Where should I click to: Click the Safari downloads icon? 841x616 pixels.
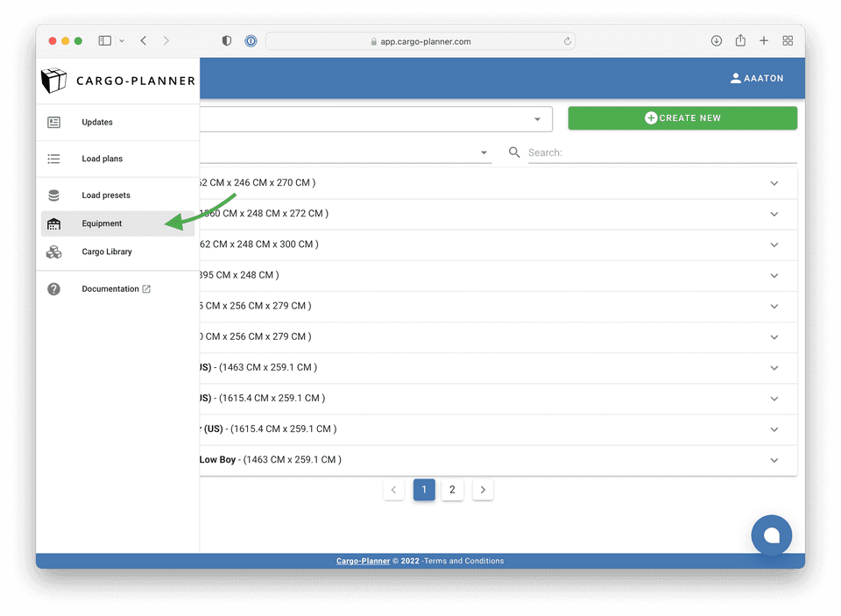(717, 41)
